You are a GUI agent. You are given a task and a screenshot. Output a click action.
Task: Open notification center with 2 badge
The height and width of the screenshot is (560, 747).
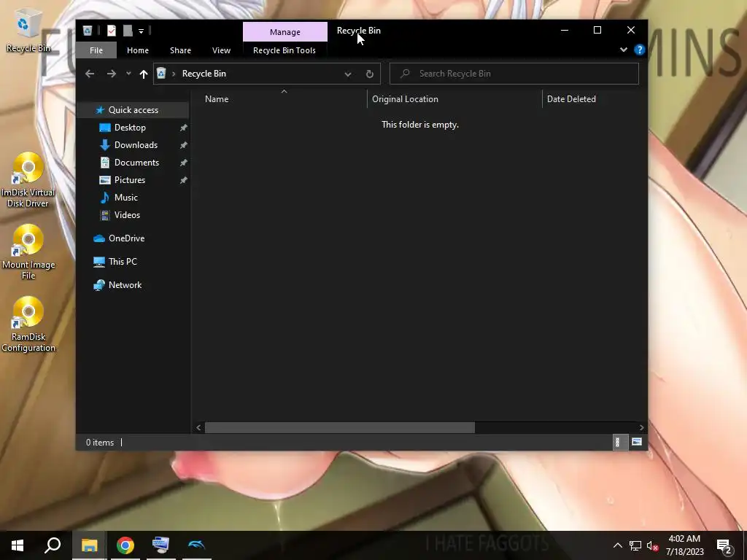tap(724, 545)
